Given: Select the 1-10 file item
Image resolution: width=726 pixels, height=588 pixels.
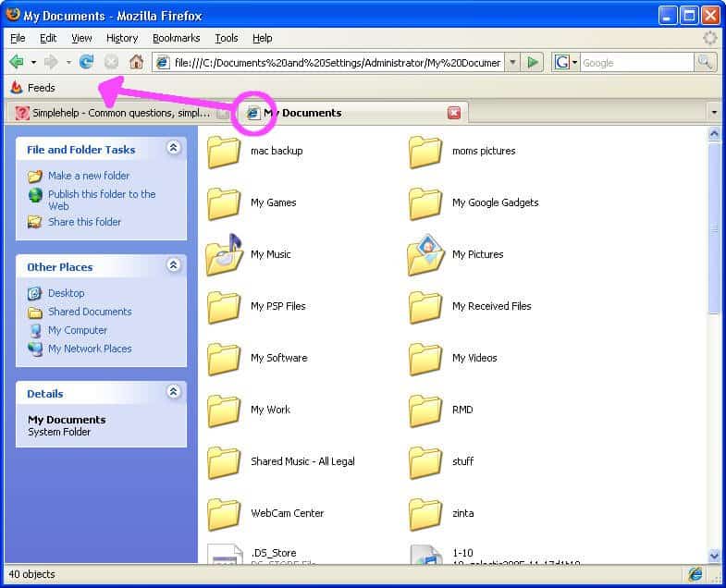Looking at the screenshot, I should (x=495, y=554).
